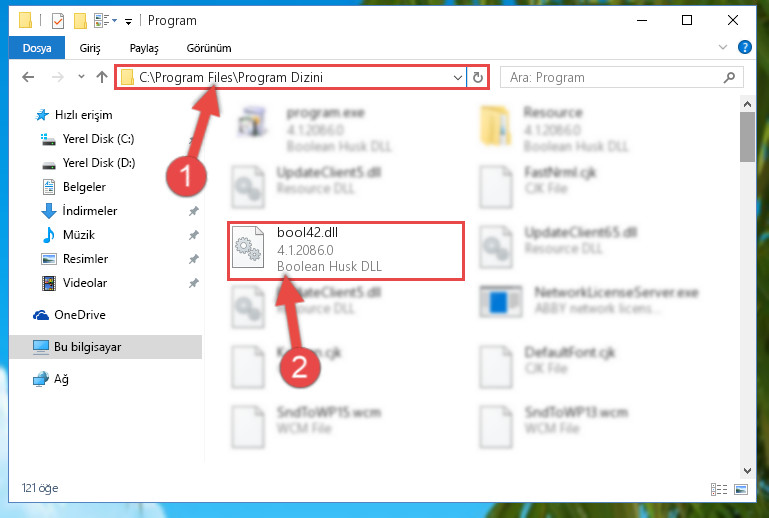Click the back navigation arrow
Image resolution: width=769 pixels, height=518 pixels.
tap(28, 77)
